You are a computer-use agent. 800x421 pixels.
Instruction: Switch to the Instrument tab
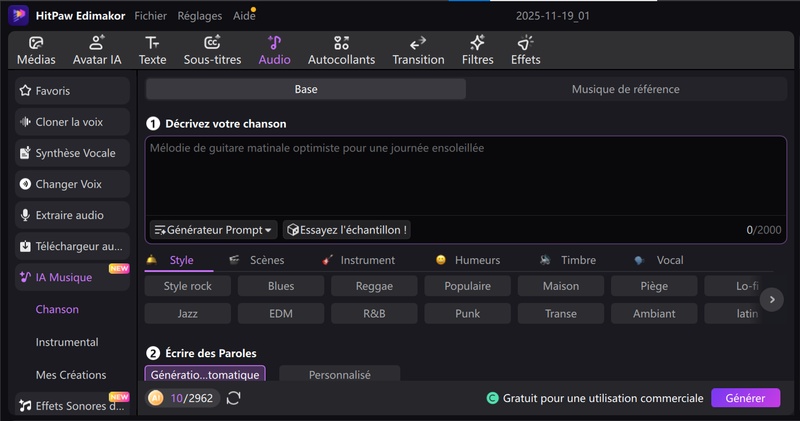358,260
